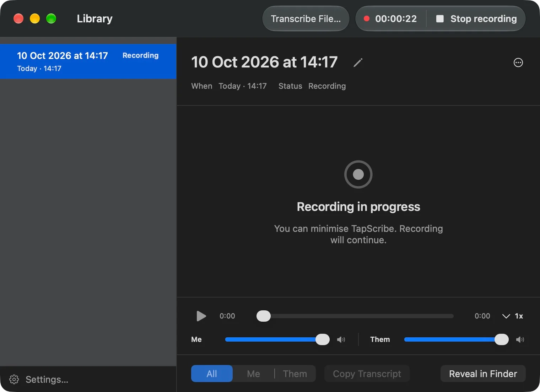The width and height of the screenshot is (540, 392).
Task: Click the yellow minimize window button
Action: point(35,18)
